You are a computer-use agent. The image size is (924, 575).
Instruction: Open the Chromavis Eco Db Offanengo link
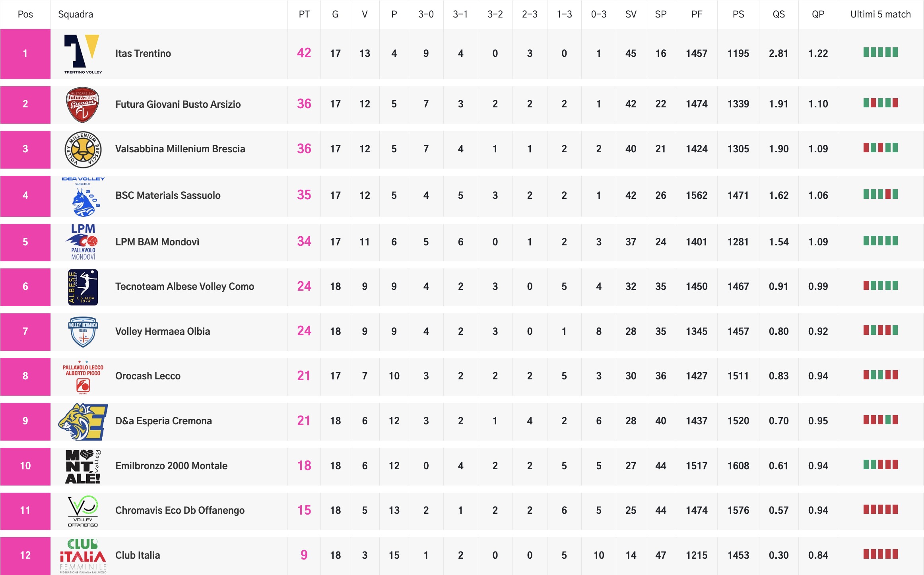[x=180, y=511]
